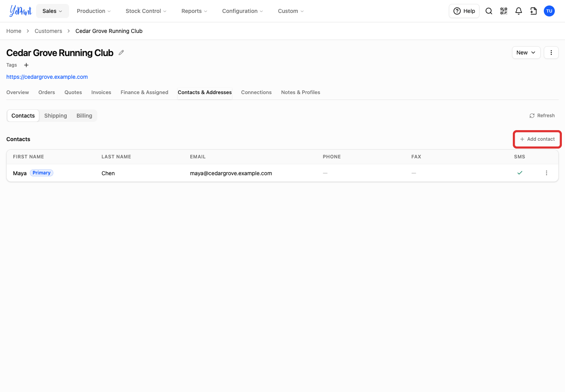Click the FAX column header
Image resolution: width=565 pixels, height=392 pixels.
(x=416, y=157)
